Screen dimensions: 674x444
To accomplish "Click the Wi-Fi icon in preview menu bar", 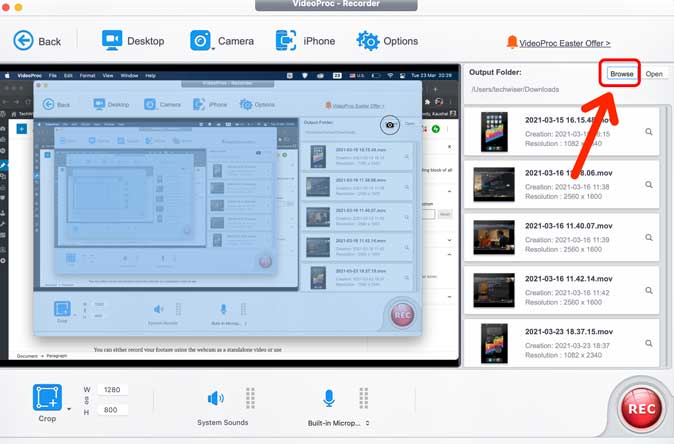I will (390, 76).
